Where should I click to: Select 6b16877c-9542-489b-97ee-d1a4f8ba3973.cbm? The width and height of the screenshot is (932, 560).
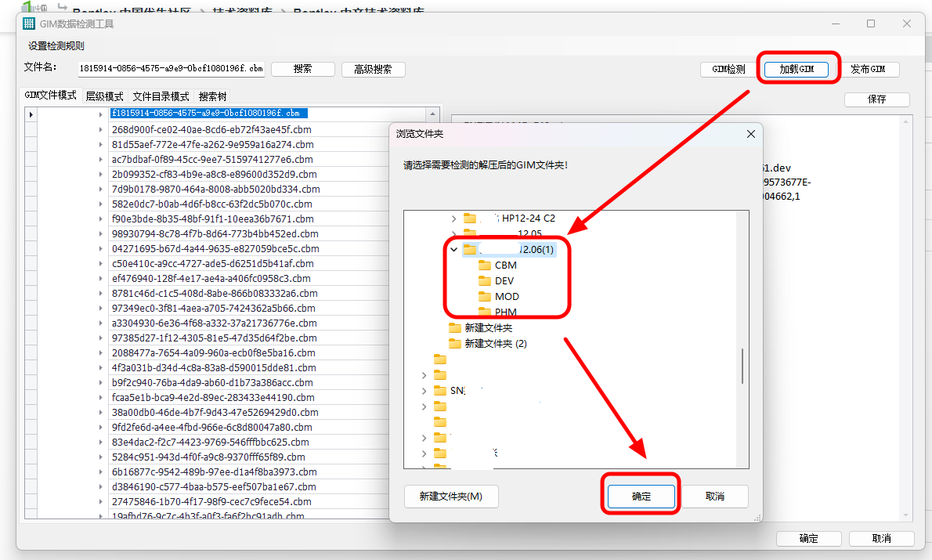tap(215, 471)
